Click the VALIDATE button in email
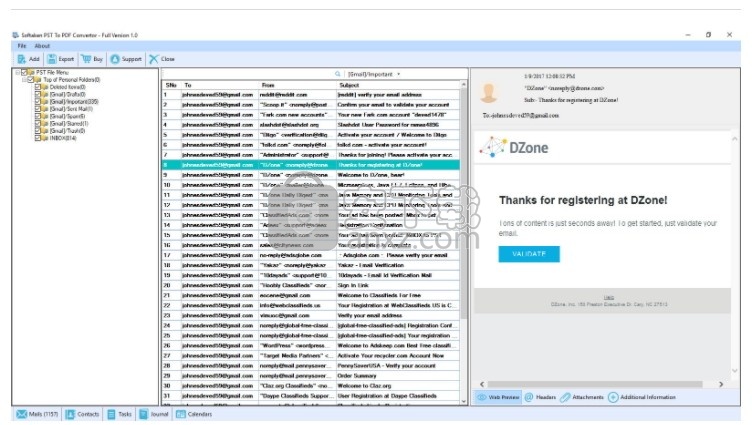The image size is (752, 425). tap(529, 254)
